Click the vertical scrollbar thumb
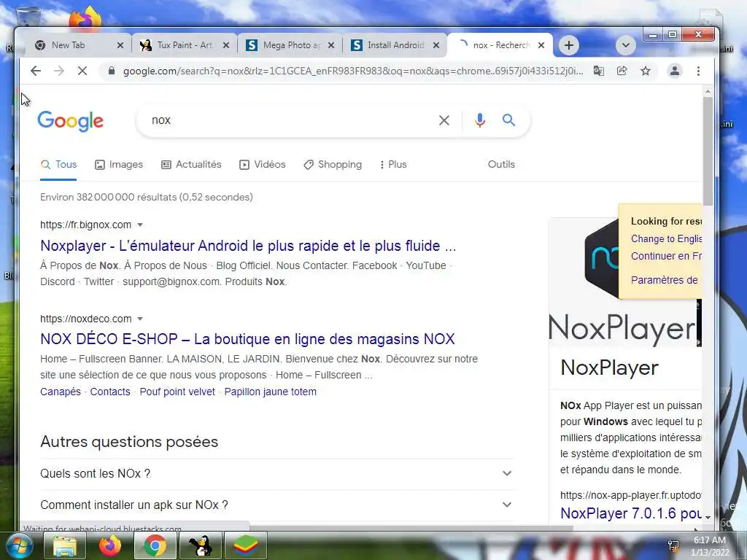The width and height of the screenshot is (747, 560). click(x=708, y=150)
